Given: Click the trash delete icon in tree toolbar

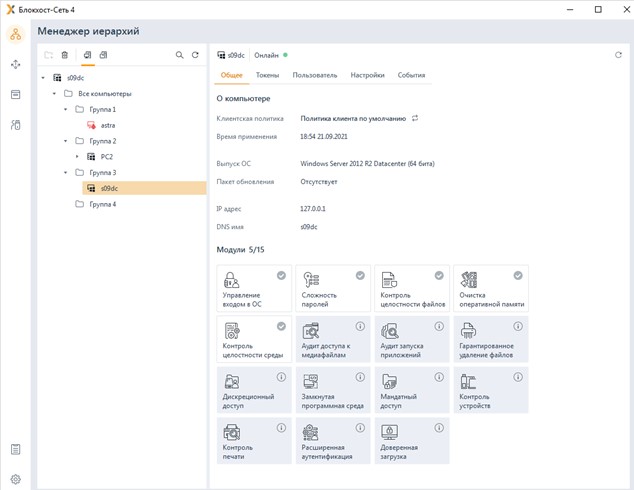Looking at the screenshot, I should [x=65, y=55].
